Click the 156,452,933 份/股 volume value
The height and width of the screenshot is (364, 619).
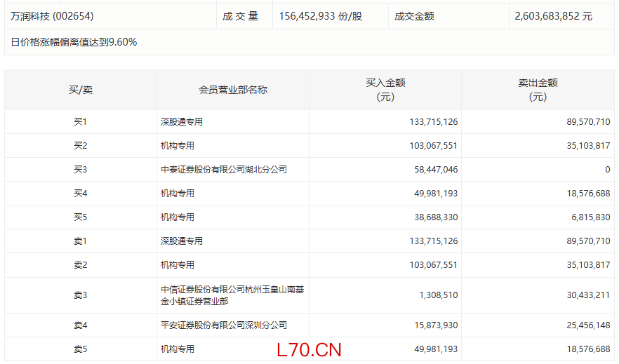[320, 15]
